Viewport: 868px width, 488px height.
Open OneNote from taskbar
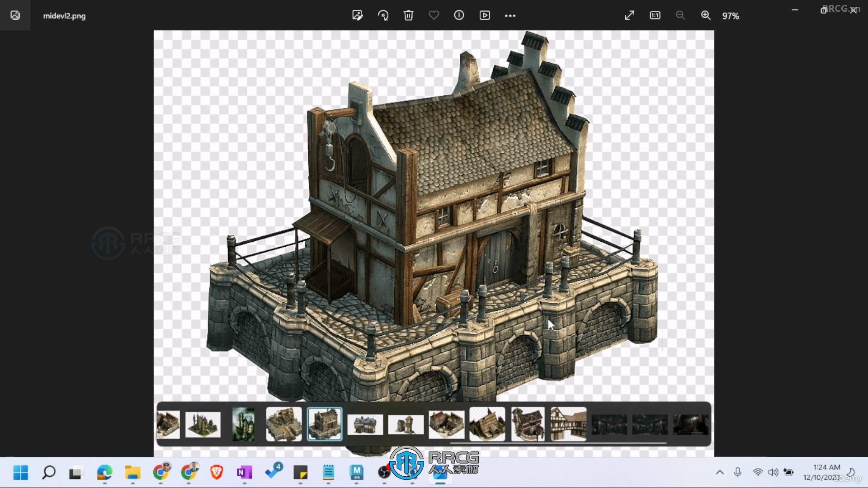(x=245, y=473)
